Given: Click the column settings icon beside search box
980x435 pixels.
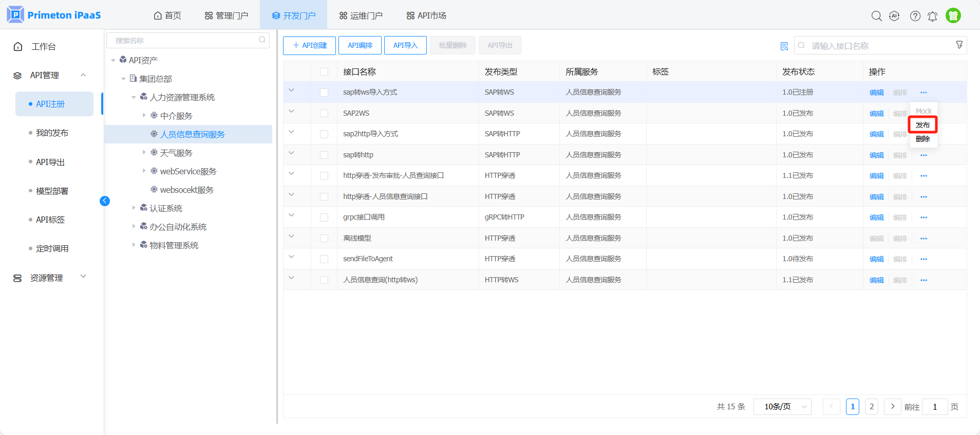Looking at the screenshot, I should click(x=784, y=46).
